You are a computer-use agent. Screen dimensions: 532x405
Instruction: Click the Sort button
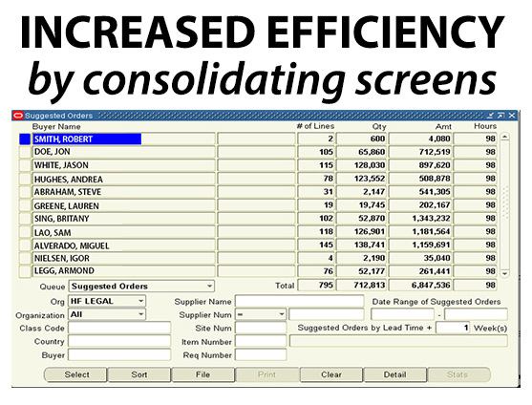139,374
